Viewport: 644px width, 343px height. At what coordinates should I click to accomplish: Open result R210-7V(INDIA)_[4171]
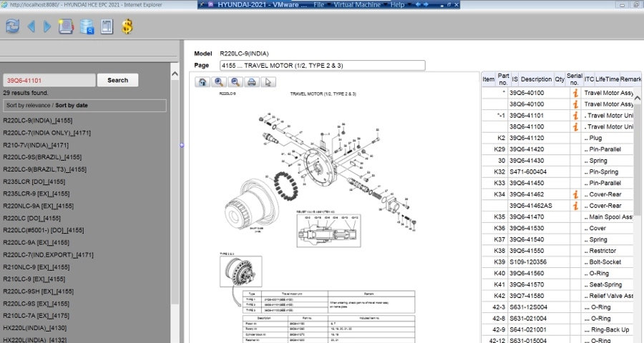pos(36,145)
